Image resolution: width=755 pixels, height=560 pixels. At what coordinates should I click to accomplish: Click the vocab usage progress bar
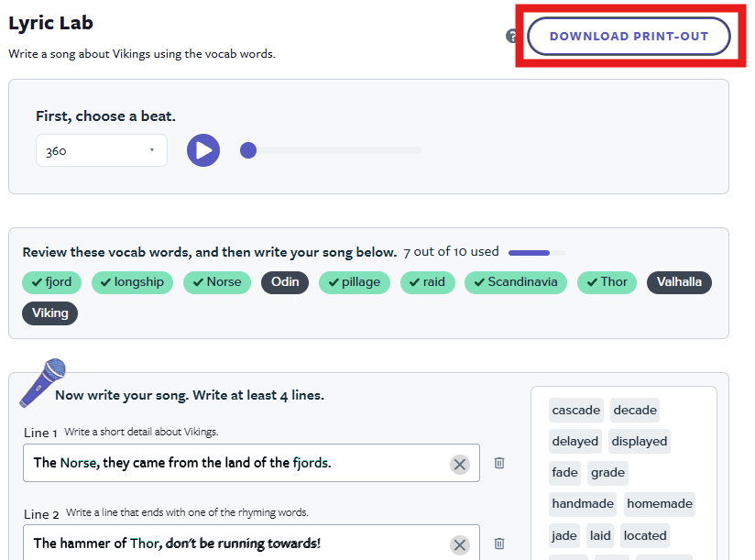click(537, 253)
